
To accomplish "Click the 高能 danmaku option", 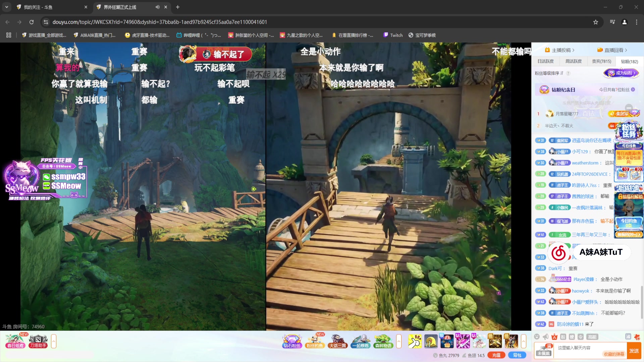I will [x=592, y=337].
